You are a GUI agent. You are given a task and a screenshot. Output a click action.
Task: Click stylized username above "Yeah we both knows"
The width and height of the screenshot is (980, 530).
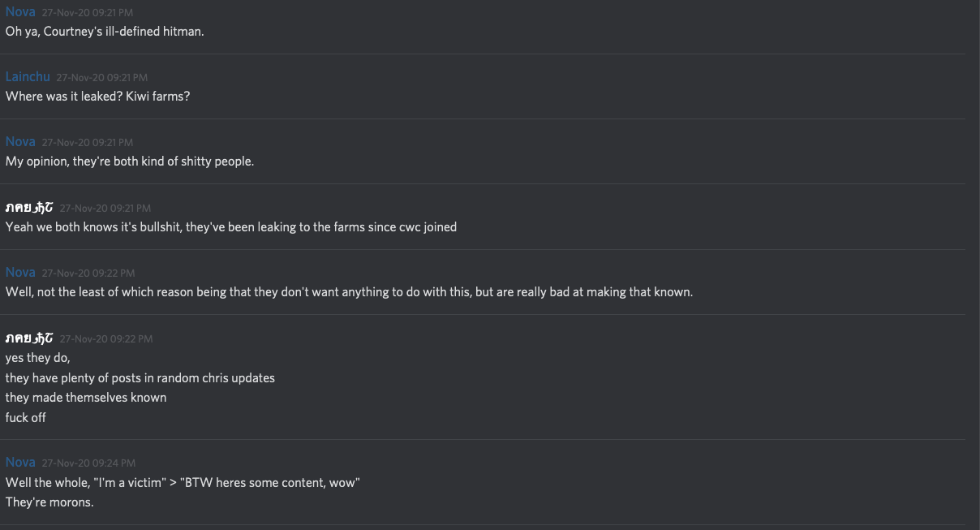tap(29, 207)
